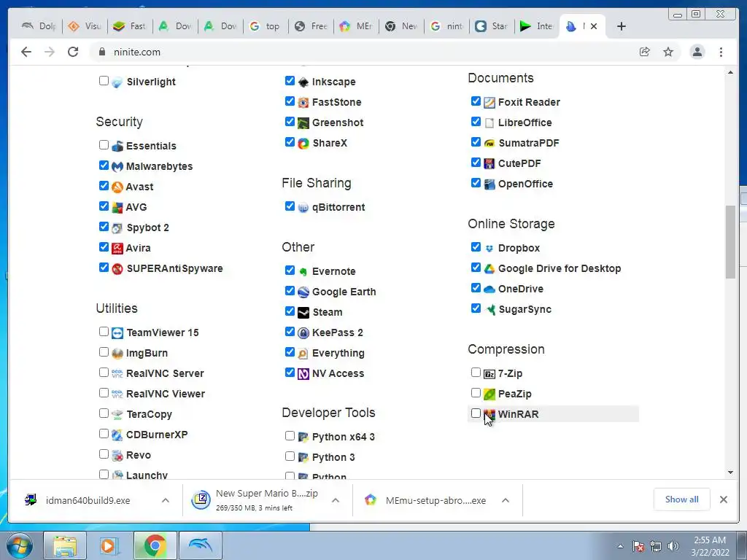Open the Star tab
Image resolution: width=747 pixels, height=560 pixels.
point(492,26)
